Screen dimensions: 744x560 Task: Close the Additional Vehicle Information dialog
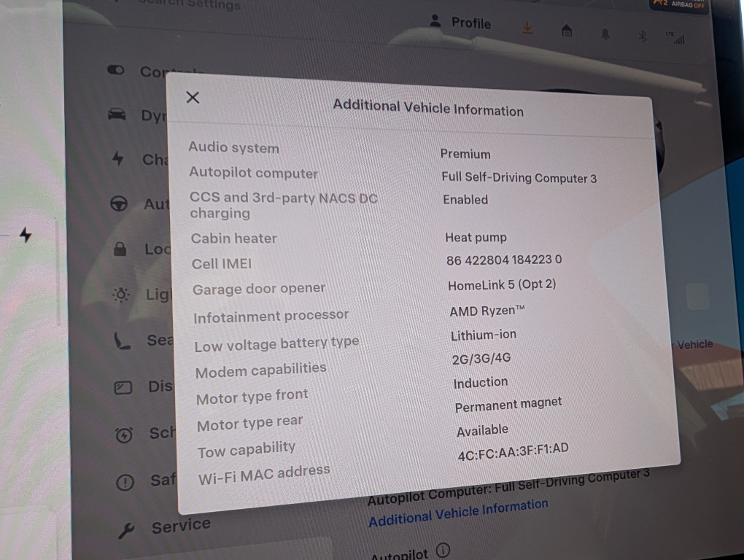point(193,98)
